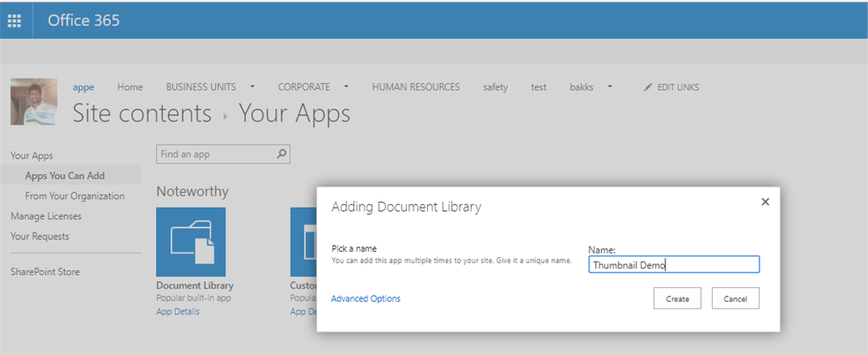Select Your Apps in left sidebar
The width and height of the screenshot is (868, 355).
31,156
